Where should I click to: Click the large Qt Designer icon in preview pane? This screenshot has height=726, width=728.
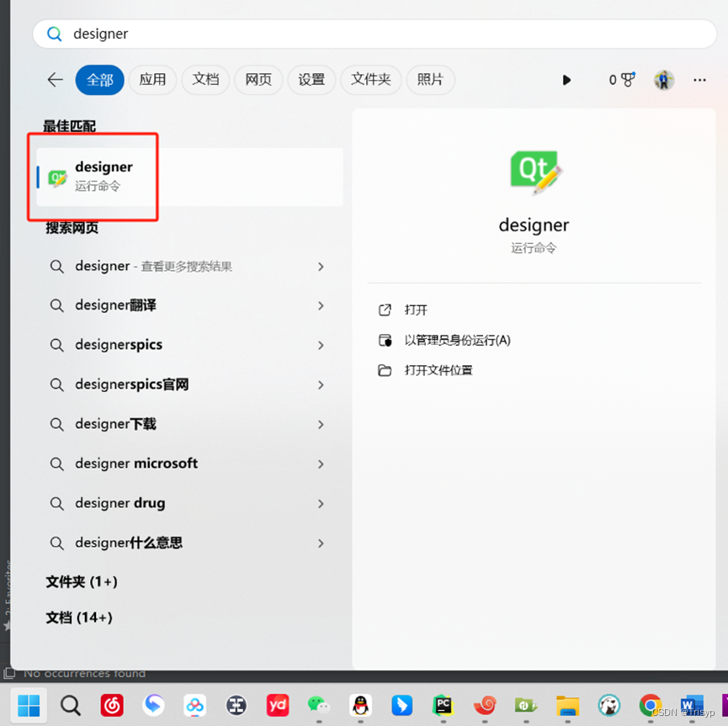(x=536, y=172)
